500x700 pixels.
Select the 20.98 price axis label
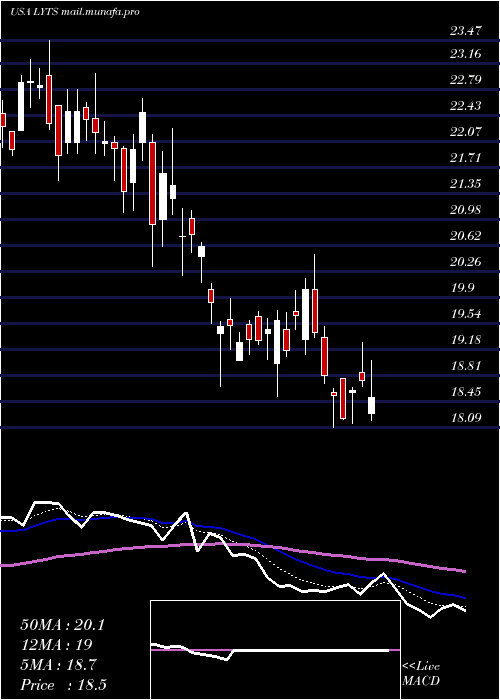point(466,209)
